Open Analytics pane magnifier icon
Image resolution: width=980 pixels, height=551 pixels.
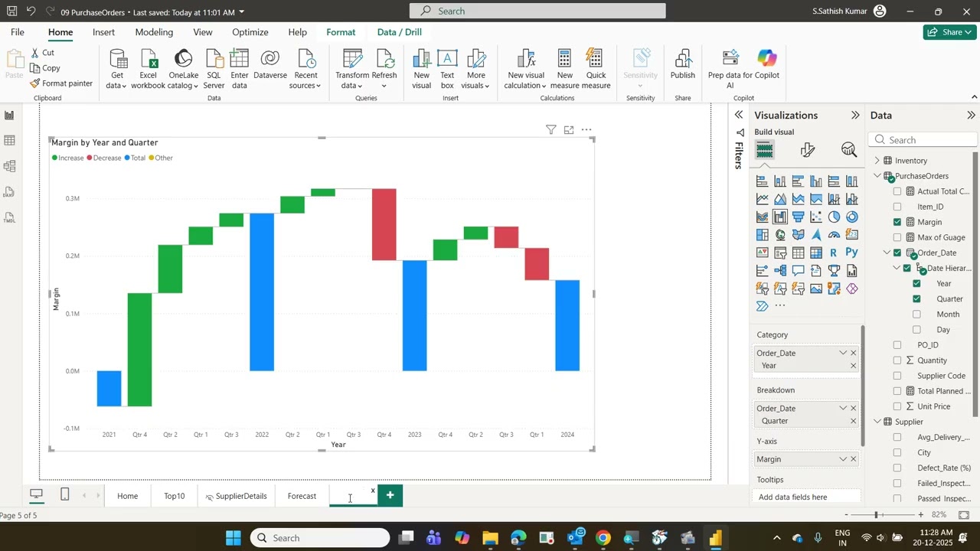coord(848,150)
